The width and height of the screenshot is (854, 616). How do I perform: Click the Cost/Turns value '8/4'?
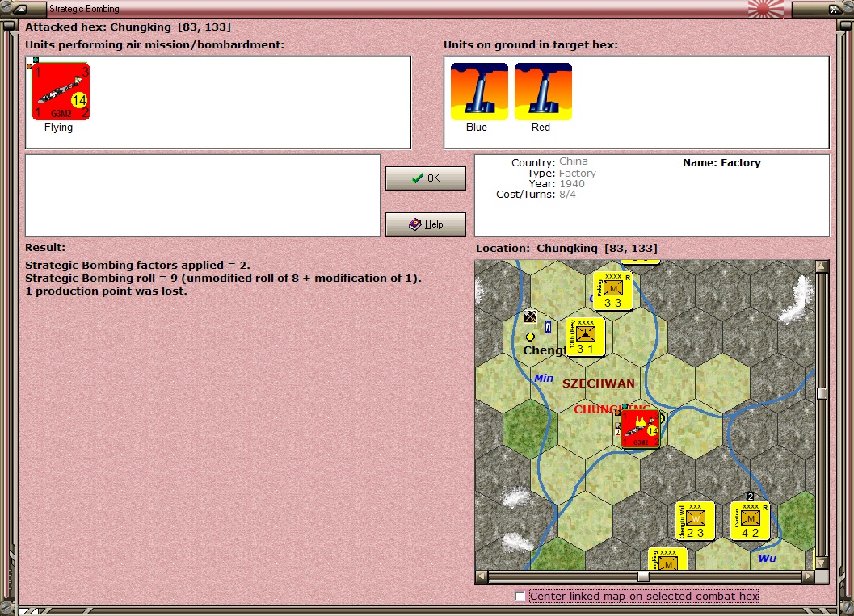tap(567, 195)
